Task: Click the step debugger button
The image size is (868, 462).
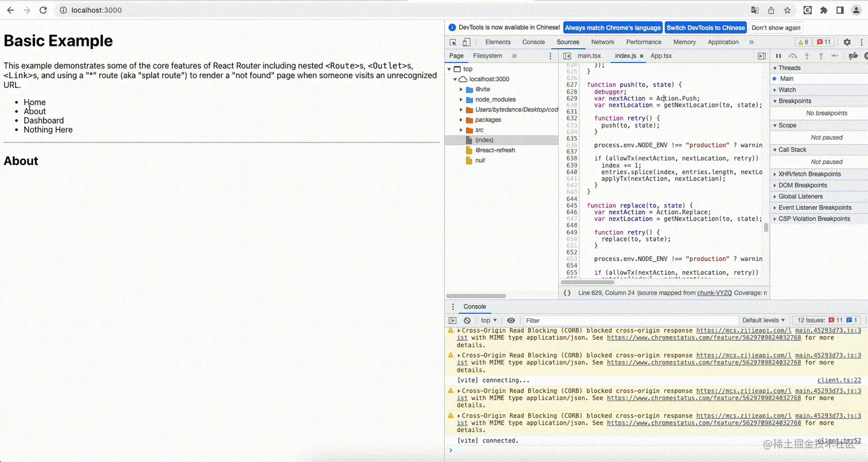Action: pyautogui.click(x=835, y=56)
